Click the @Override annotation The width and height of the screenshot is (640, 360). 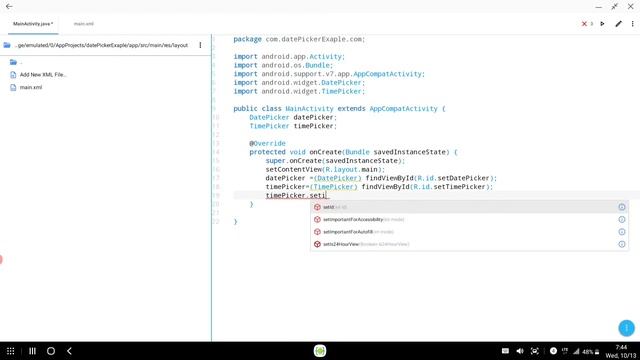pyautogui.click(x=267, y=143)
